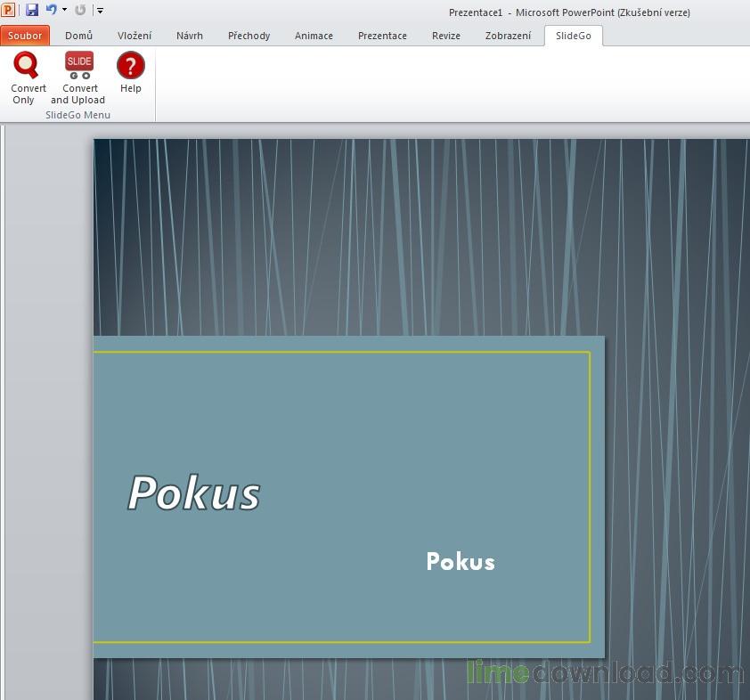750x700 pixels.
Task: Select the small Pokus subtitle text
Action: click(x=461, y=561)
